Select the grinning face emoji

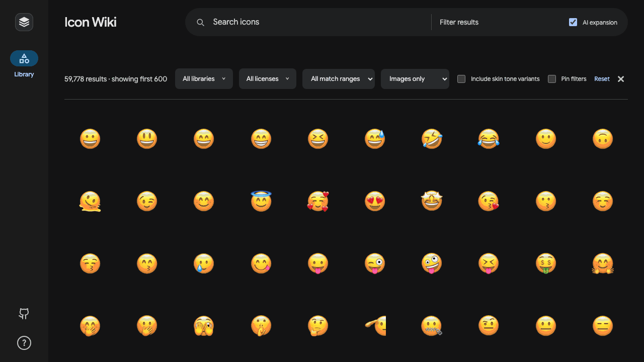[90, 139]
